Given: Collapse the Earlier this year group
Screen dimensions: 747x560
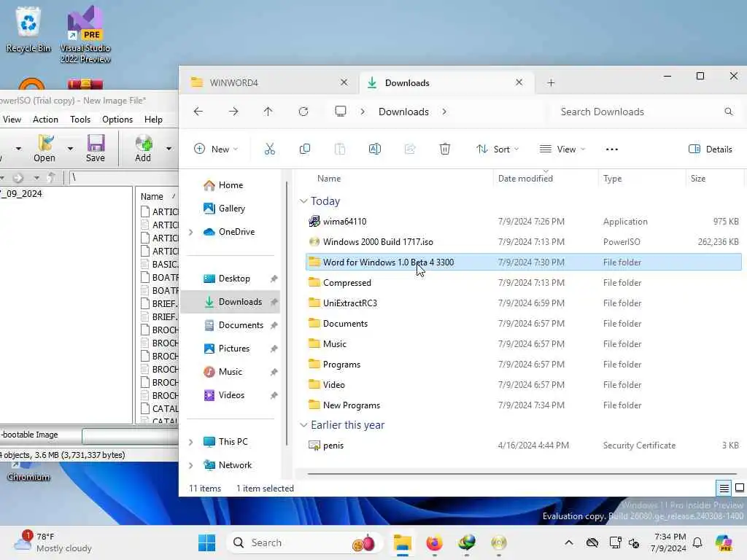Looking at the screenshot, I should 303,425.
